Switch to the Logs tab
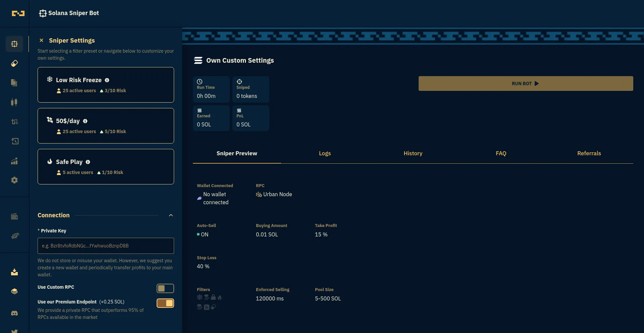 coord(325,154)
